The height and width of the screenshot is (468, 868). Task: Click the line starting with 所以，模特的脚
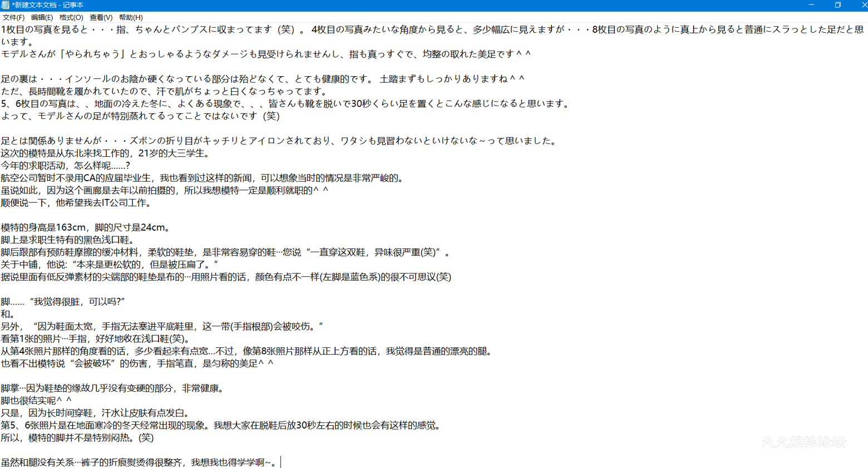pos(77,438)
